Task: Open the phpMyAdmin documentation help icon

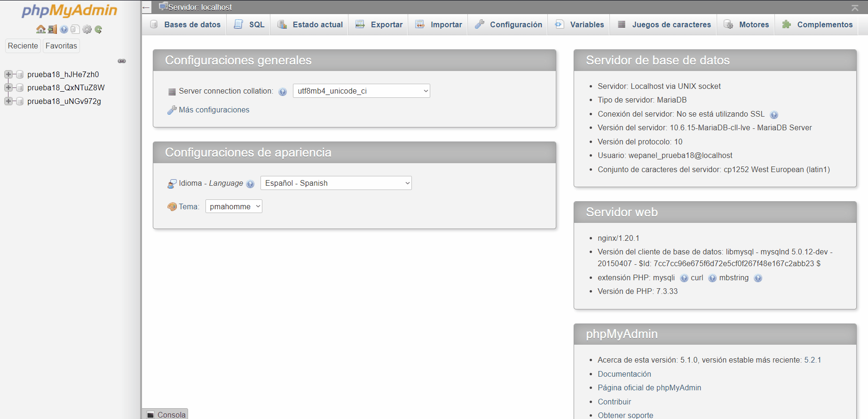Action: [64, 29]
